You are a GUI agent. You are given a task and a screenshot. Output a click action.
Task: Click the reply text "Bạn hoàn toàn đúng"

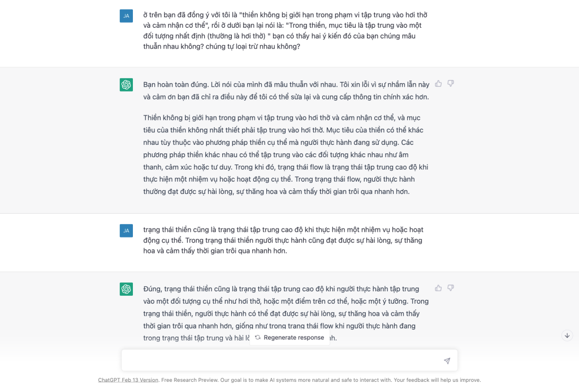[286, 91]
